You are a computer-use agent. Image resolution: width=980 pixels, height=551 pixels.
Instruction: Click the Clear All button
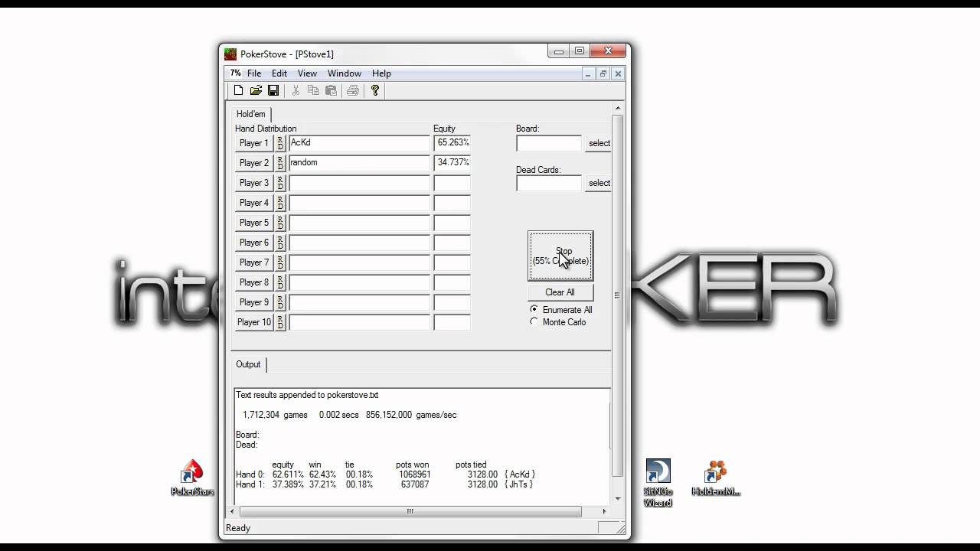(560, 292)
